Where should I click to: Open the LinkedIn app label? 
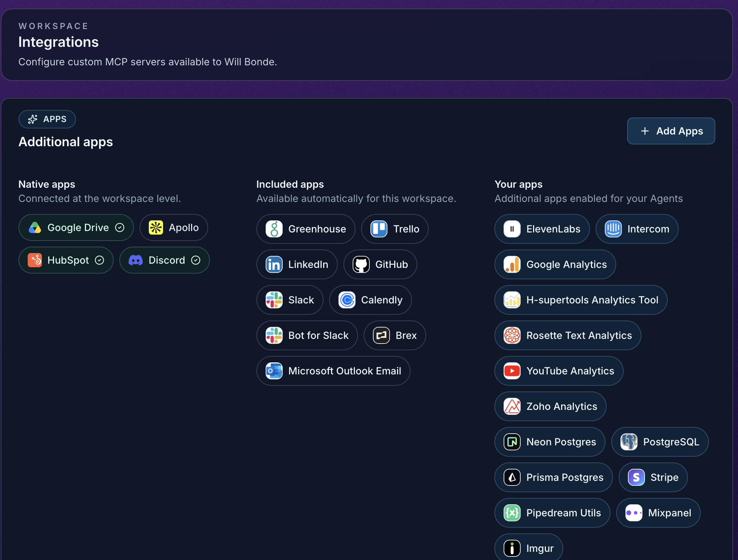(308, 264)
